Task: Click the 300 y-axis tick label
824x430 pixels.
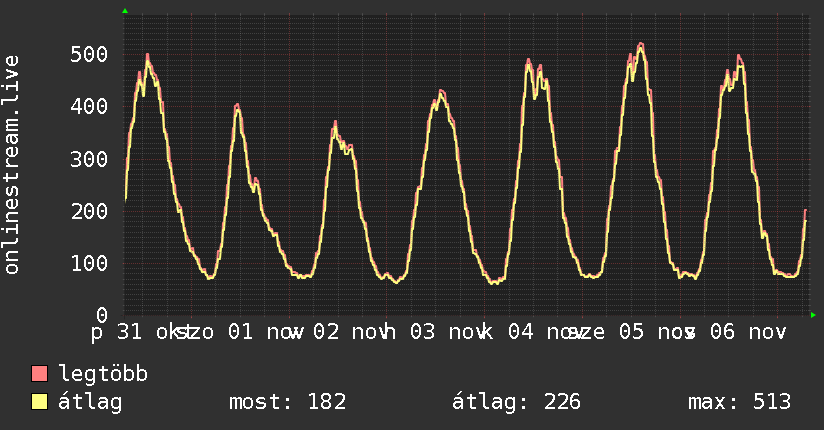Action: coord(89,159)
